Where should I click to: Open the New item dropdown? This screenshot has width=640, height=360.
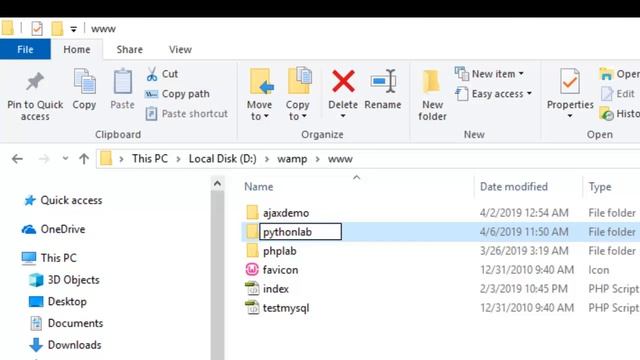pos(489,74)
